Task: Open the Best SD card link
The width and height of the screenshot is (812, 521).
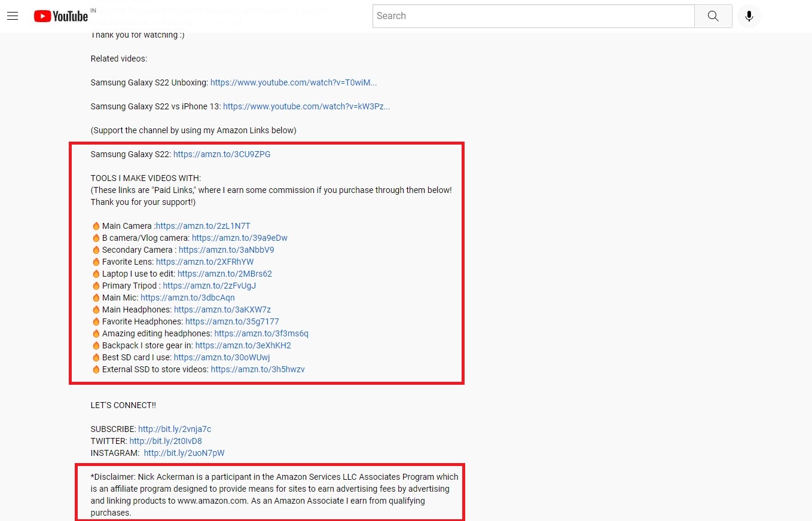Action: pos(222,357)
